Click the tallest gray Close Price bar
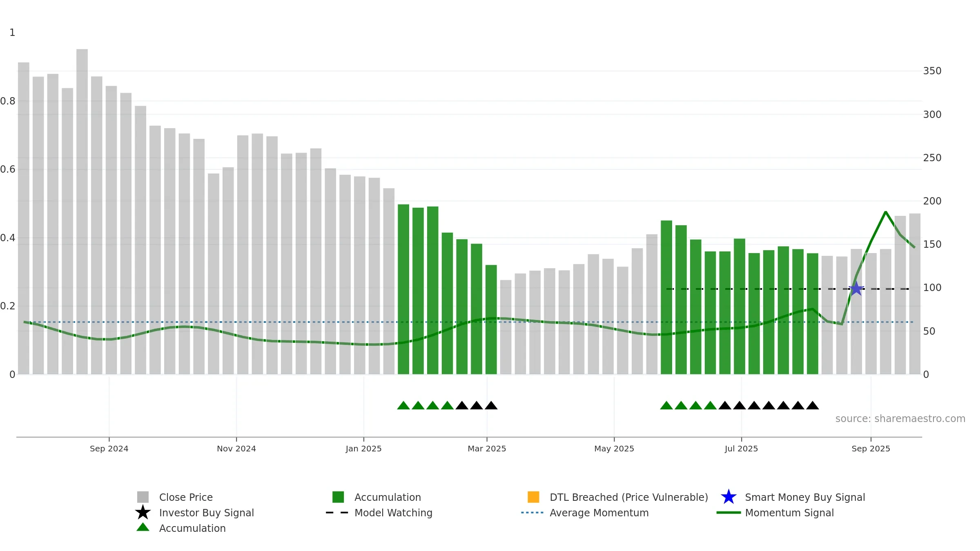980x551 pixels. [82, 211]
